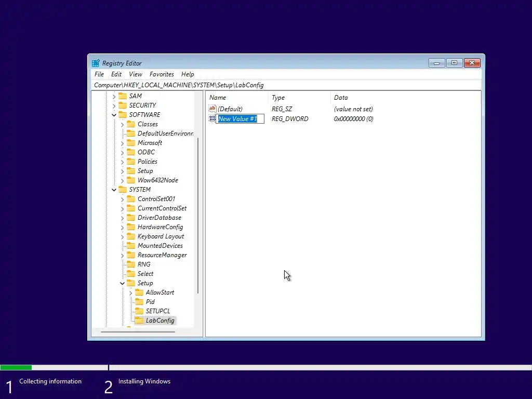The height and width of the screenshot is (399, 532).
Task: Open the Favorites menu
Action: (162, 74)
